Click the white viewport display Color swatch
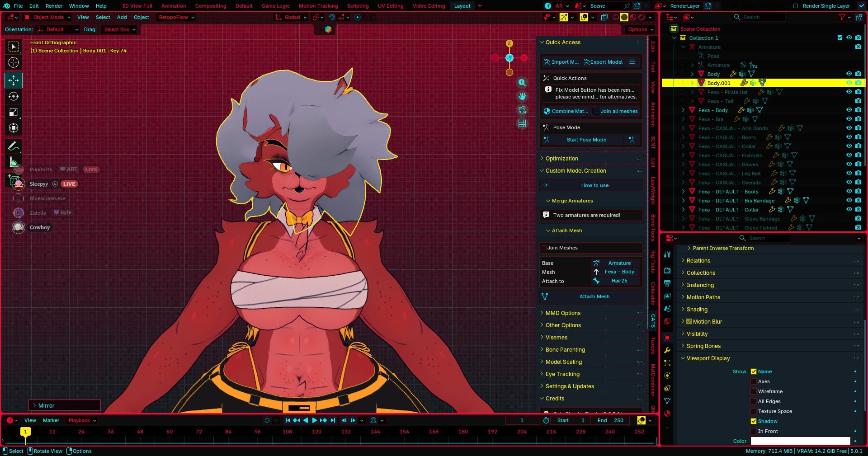 (x=800, y=441)
